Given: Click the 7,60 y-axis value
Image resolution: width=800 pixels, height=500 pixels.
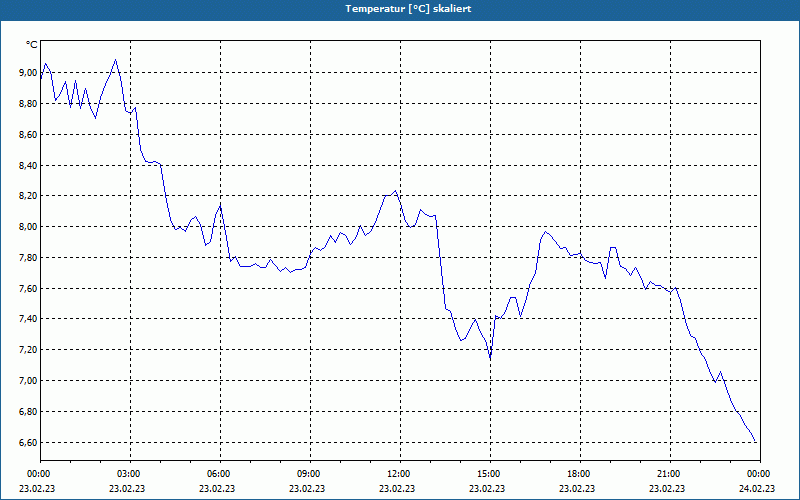Looking at the screenshot, I should click(x=28, y=288).
